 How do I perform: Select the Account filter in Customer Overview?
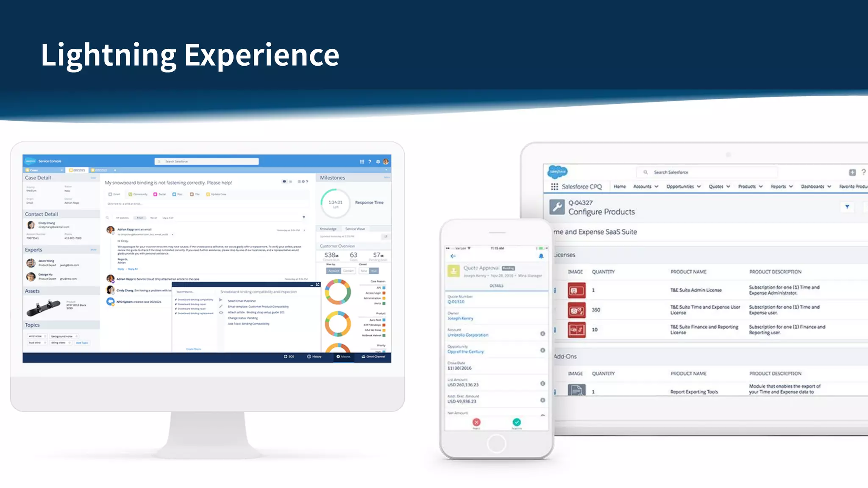(334, 271)
